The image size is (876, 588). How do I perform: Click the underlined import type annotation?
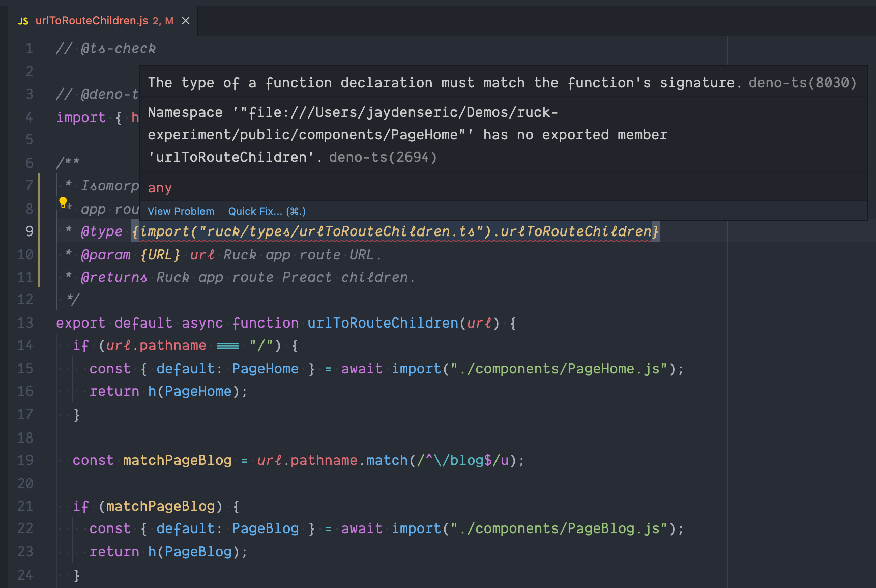point(396,231)
